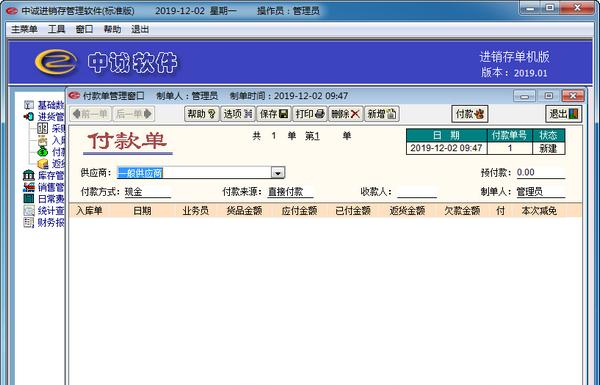
Task: Close the 付款单管理窗口 inner window
Action: click(573, 96)
